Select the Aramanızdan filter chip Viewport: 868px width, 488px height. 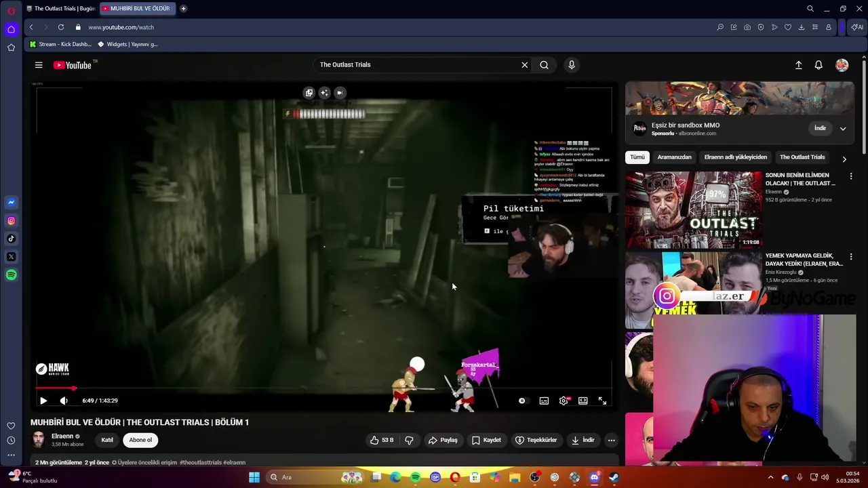click(674, 157)
